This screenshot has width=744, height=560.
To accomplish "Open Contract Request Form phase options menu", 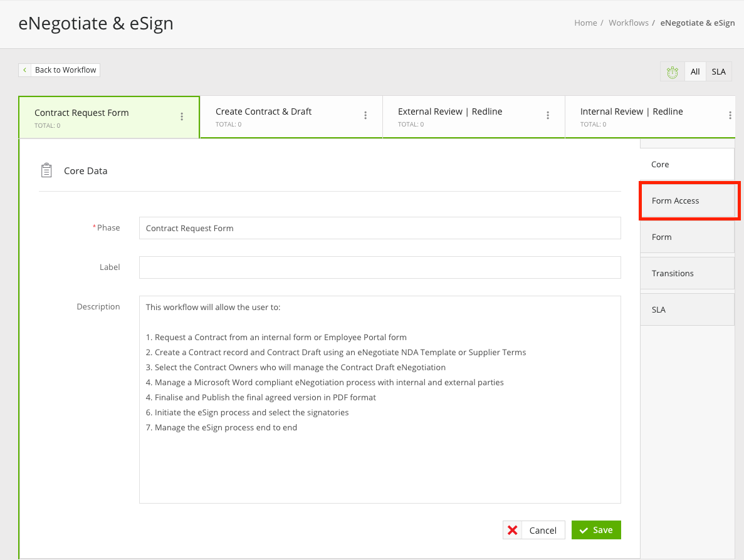I will point(182,117).
